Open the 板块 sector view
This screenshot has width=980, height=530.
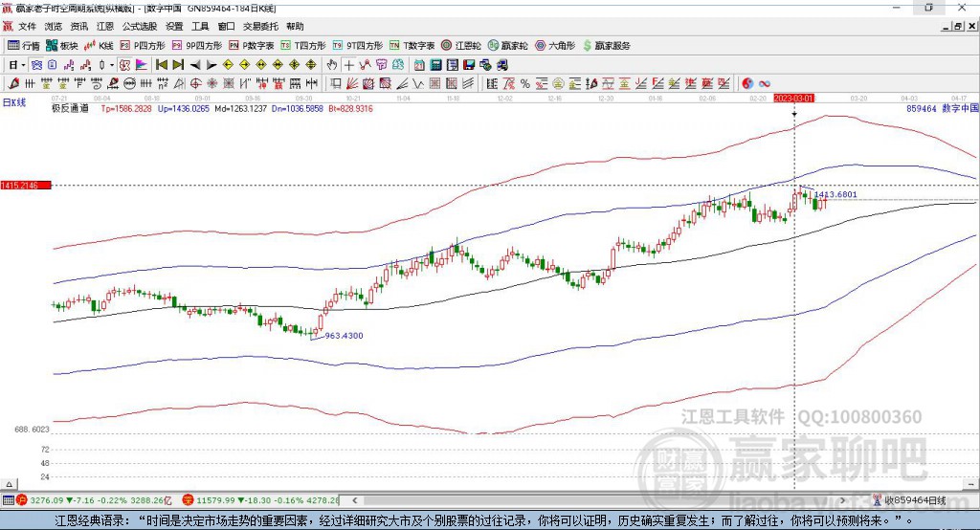(x=61, y=46)
